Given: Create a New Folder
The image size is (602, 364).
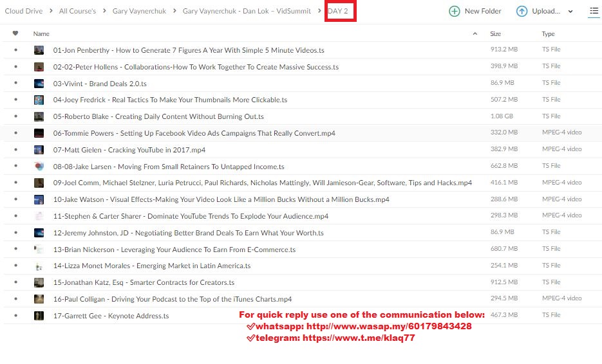Looking at the screenshot, I should 475,11.
